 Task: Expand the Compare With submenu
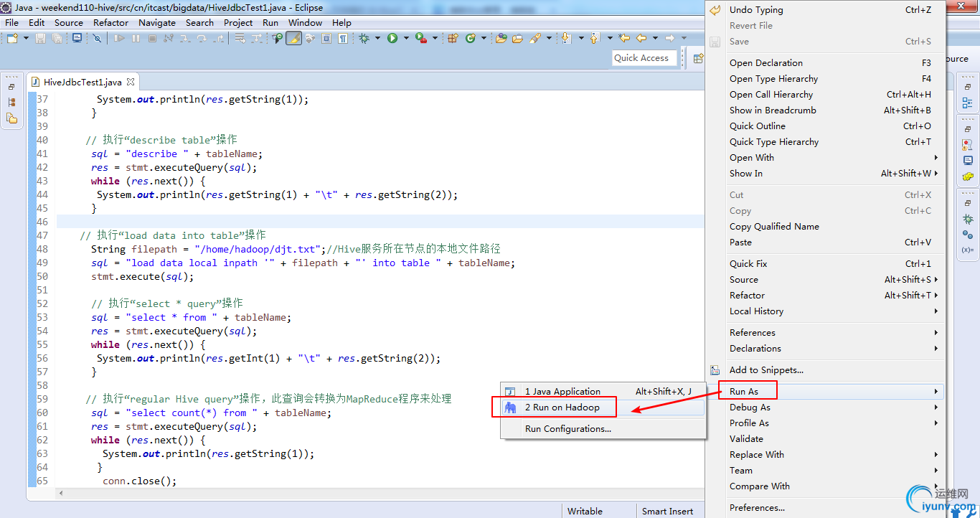[x=825, y=486]
